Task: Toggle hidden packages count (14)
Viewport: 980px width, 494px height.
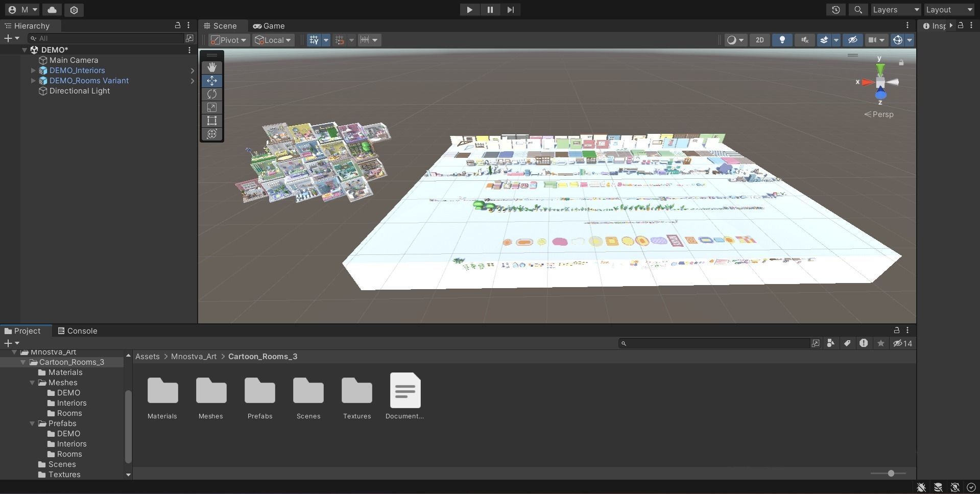Action: 903,343
